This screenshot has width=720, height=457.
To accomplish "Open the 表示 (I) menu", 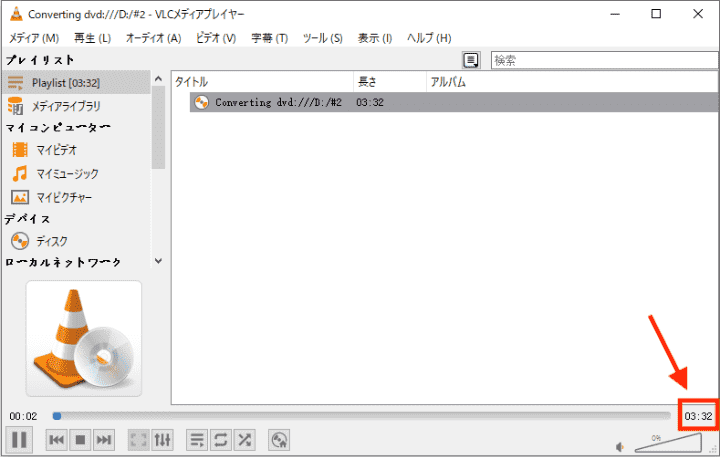I will (x=375, y=38).
